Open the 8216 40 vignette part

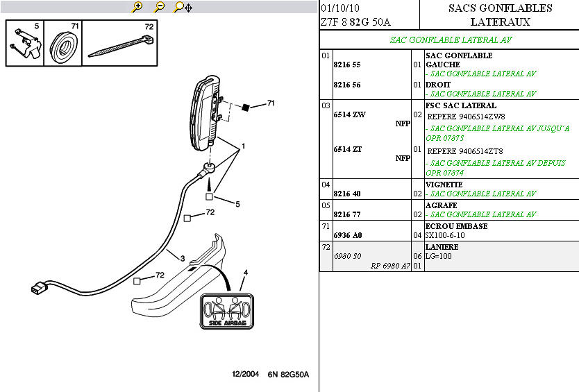348,194
